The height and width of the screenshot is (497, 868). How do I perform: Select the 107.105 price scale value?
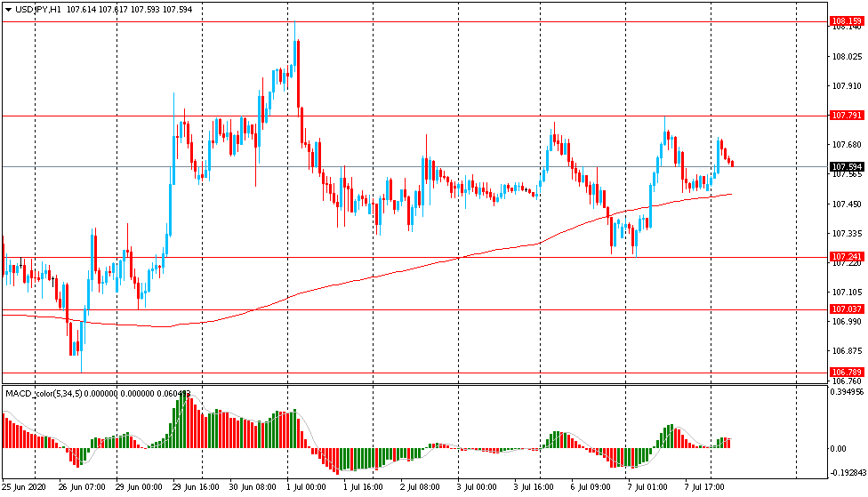[847, 293]
